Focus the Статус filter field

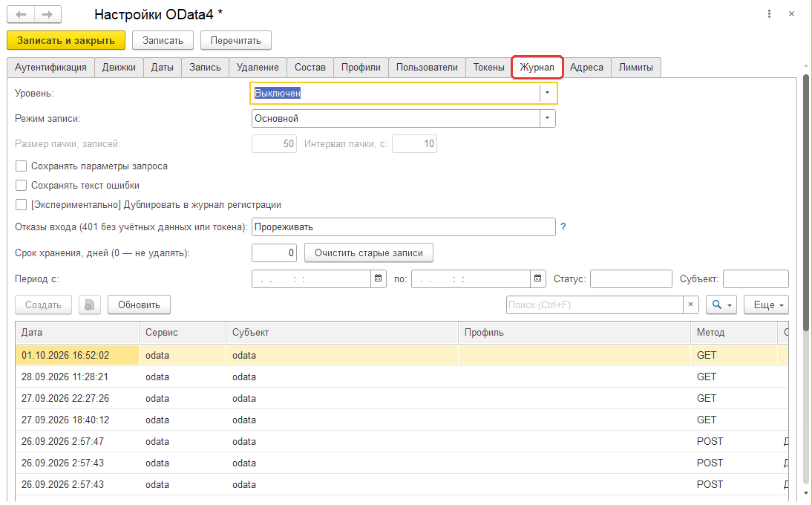tap(632, 278)
